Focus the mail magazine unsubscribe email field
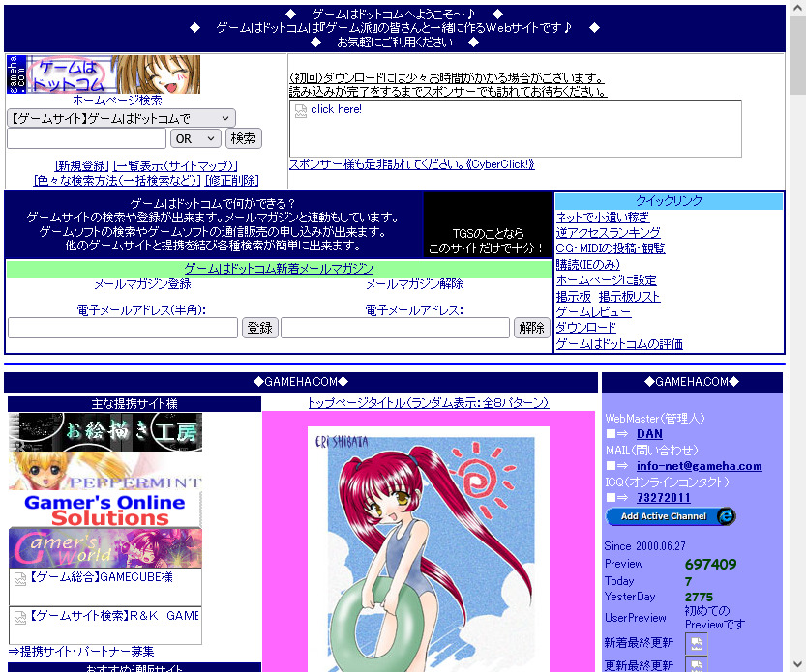This screenshot has width=806, height=672. coord(396,328)
